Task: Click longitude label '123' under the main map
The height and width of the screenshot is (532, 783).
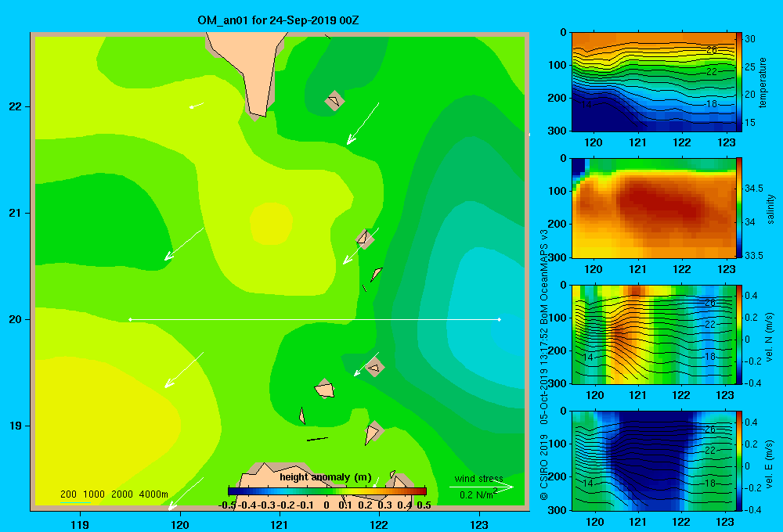Action: coord(479,524)
